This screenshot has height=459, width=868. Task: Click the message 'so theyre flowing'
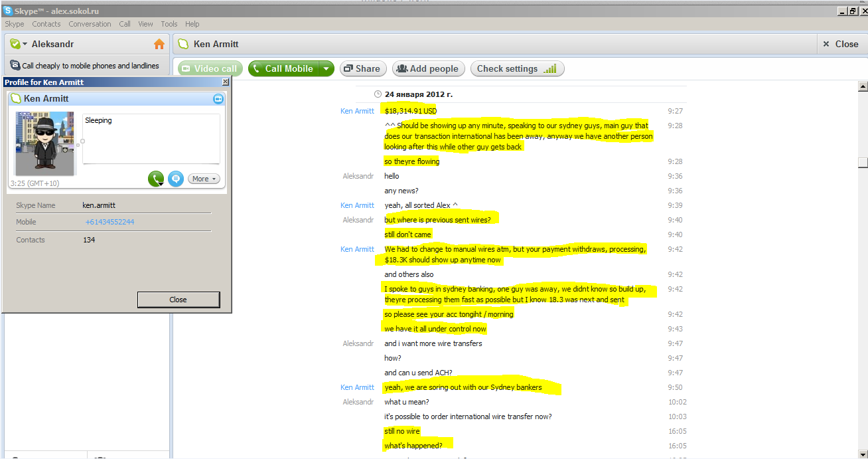(412, 161)
